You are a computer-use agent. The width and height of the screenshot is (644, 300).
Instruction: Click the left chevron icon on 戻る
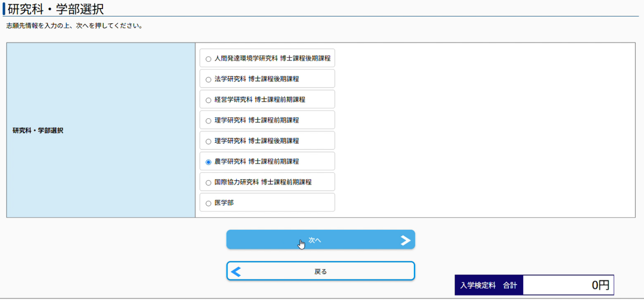click(x=236, y=272)
